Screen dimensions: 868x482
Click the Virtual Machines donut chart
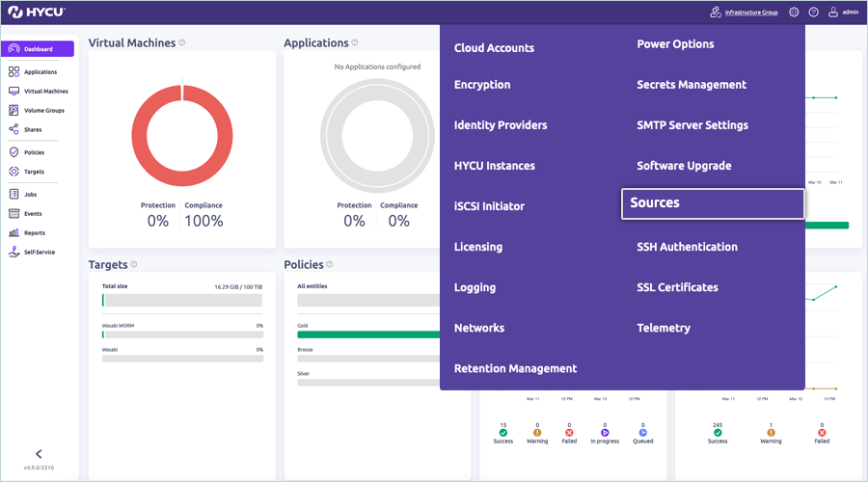click(x=182, y=135)
